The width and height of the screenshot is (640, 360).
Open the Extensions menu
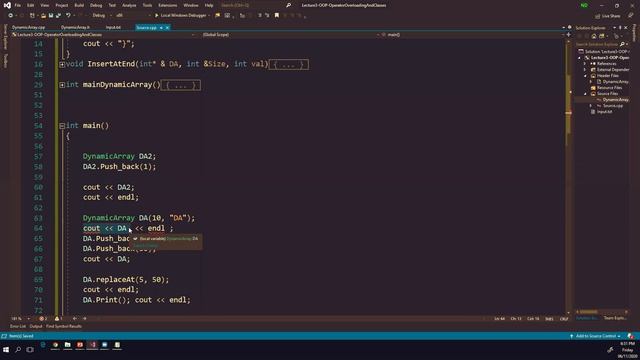tap(168, 5)
